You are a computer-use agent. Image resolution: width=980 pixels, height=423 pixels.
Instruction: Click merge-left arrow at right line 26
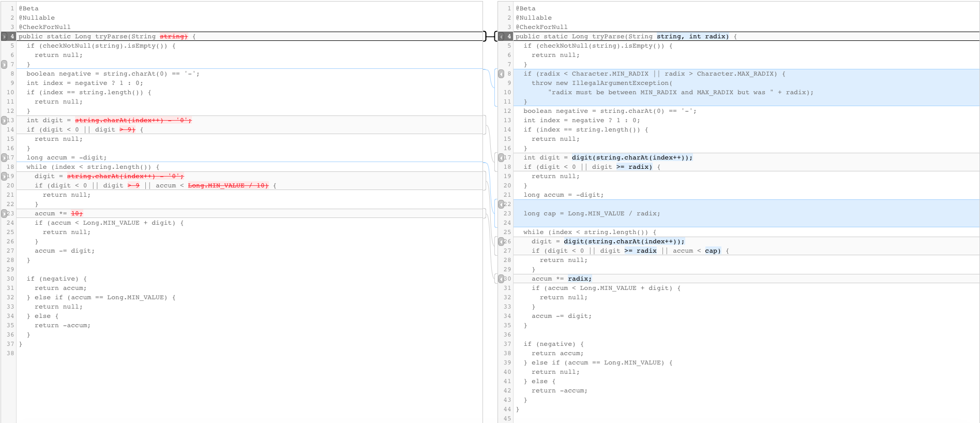(x=501, y=242)
